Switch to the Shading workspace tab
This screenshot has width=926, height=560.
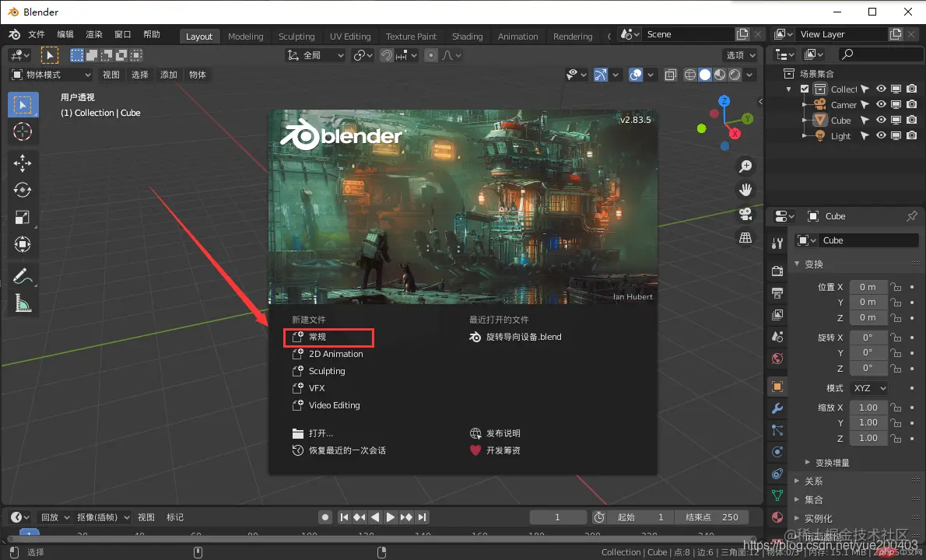467,36
